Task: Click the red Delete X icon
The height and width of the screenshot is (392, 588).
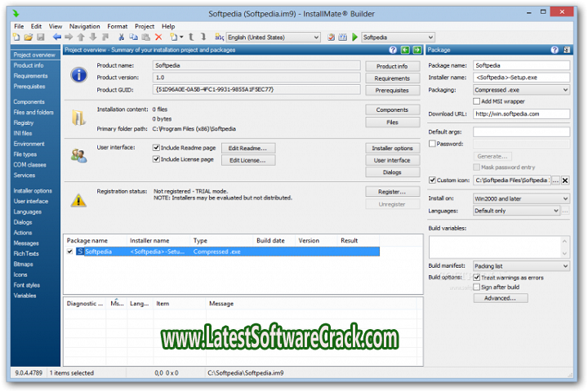Action: click(x=158, y=38)
